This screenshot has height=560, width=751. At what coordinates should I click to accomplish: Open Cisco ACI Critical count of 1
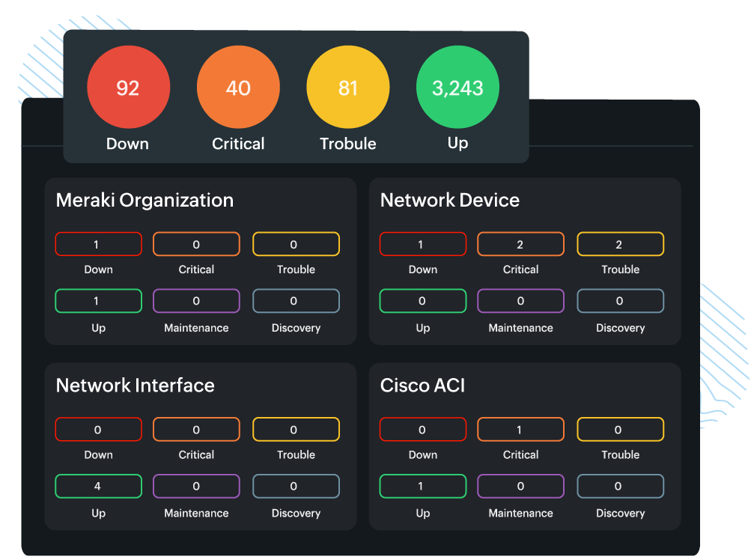coord(520,430)
